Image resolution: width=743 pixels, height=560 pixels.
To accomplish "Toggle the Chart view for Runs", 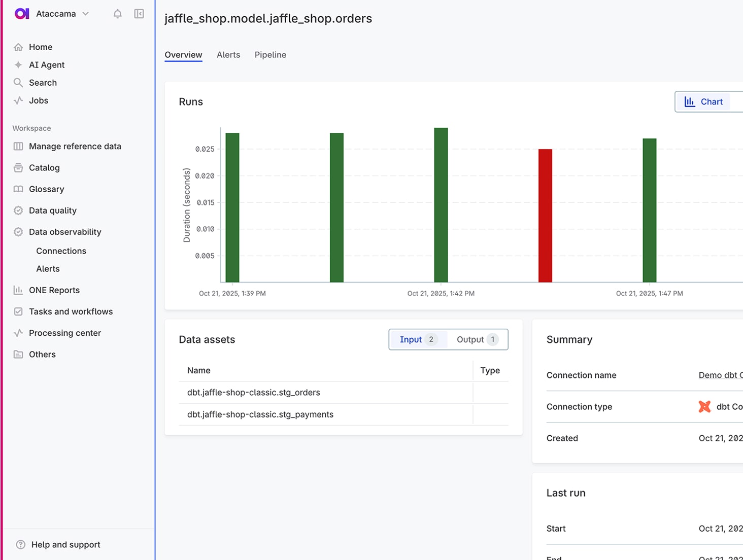I will (706, 101).
